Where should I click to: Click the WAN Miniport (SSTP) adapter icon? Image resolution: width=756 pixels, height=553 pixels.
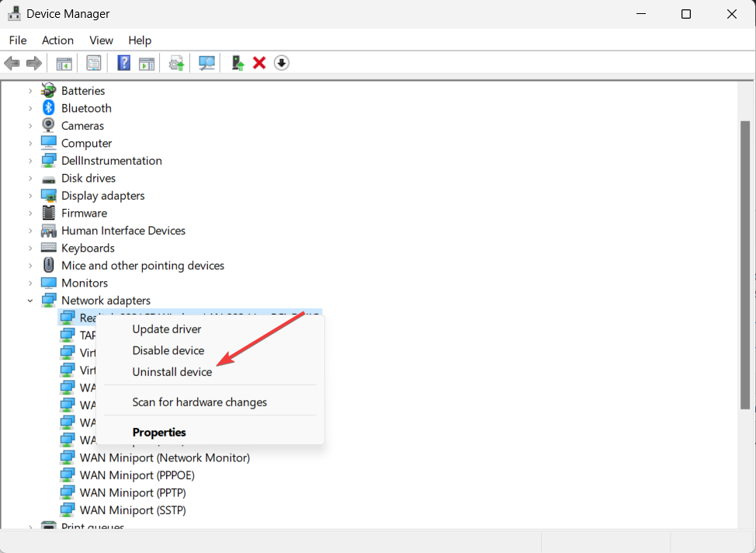tap(68, 510)
